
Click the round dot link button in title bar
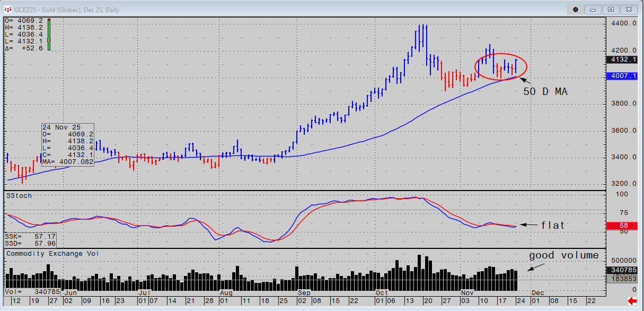[x=576, y=9]
